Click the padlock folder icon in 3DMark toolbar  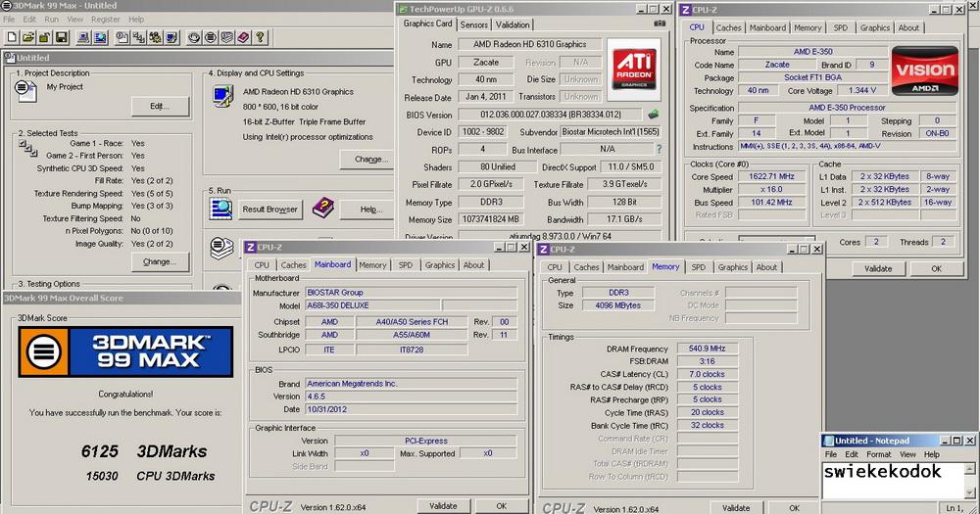(44, 37)
